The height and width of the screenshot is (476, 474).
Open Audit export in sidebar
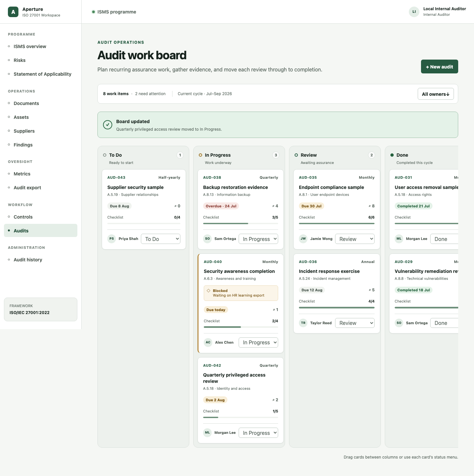(40, 188)
